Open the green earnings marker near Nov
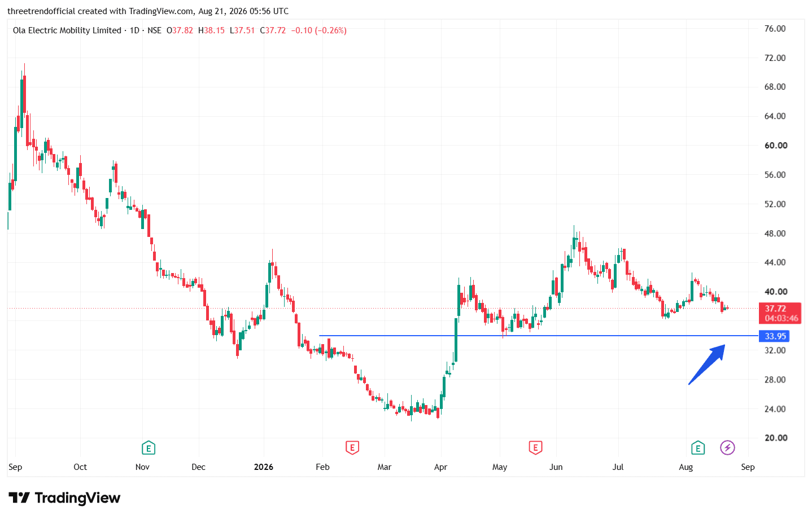The image size is (812, 519). click(148, 448)
